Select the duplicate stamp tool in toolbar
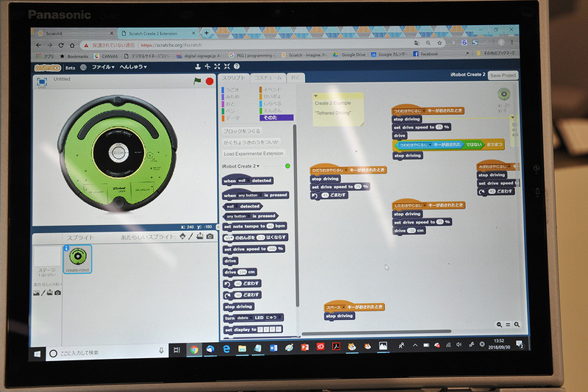Image resolution: width=588 pixels, height=392 pixels. [x=198, y=66]
